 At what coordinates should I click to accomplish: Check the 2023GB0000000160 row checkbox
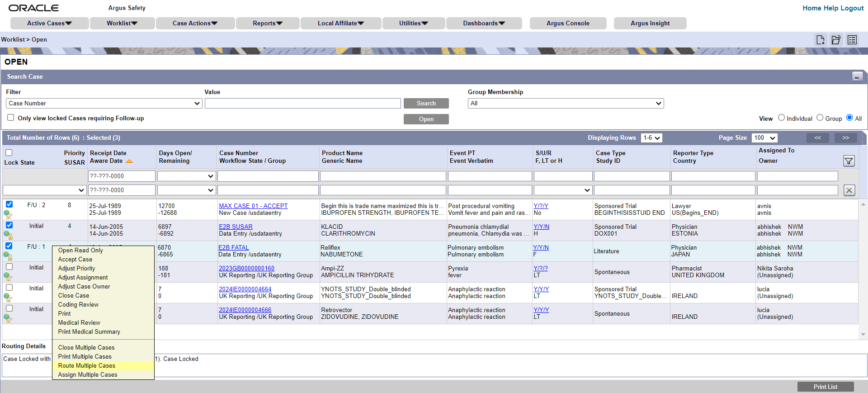[9, 267]
